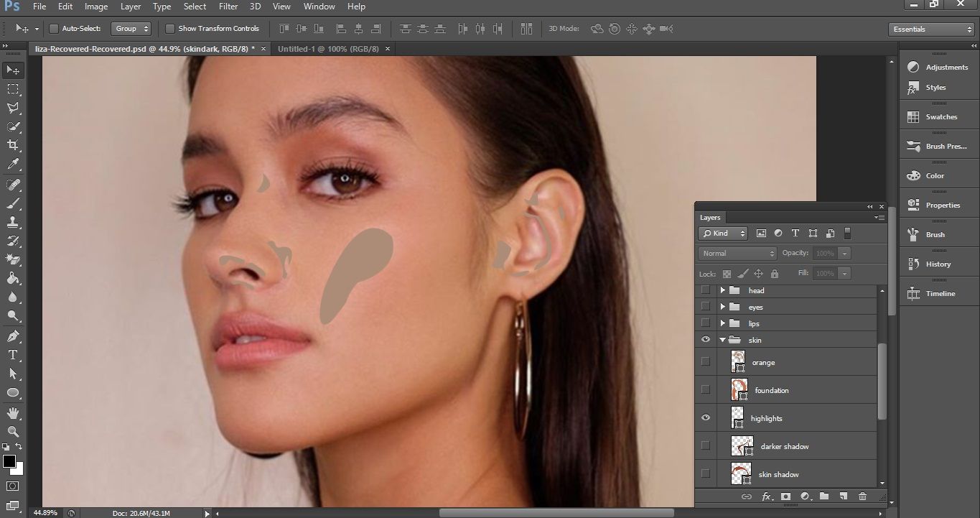
Task: Open the Essentials workspace dropdown
Action: point(931,29)
